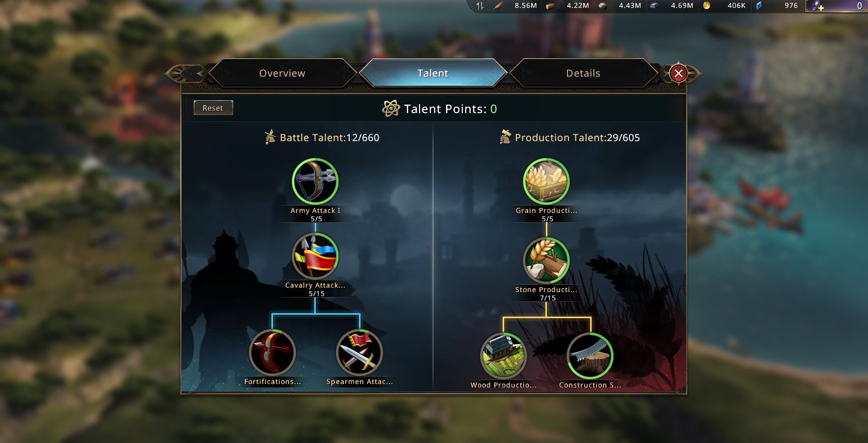Viewport: 868px width, 443px height.
Task: Open the Fortifications talent icon
Action: 272,353
